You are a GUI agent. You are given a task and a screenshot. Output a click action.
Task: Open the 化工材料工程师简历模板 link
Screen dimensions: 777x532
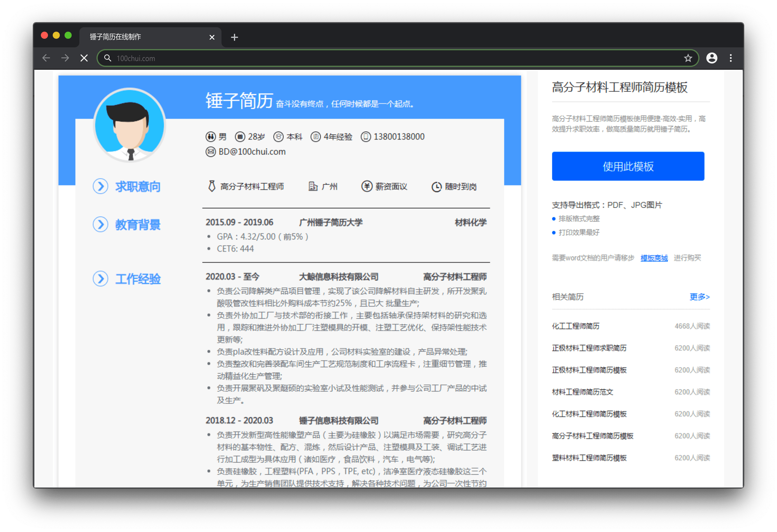(589, 414)
